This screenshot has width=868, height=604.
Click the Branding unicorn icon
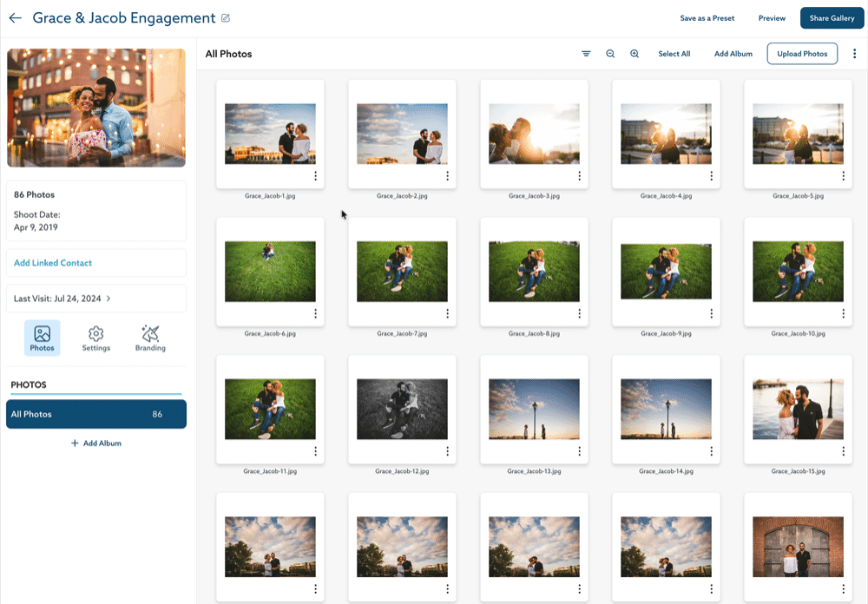[x=150, y=332]
